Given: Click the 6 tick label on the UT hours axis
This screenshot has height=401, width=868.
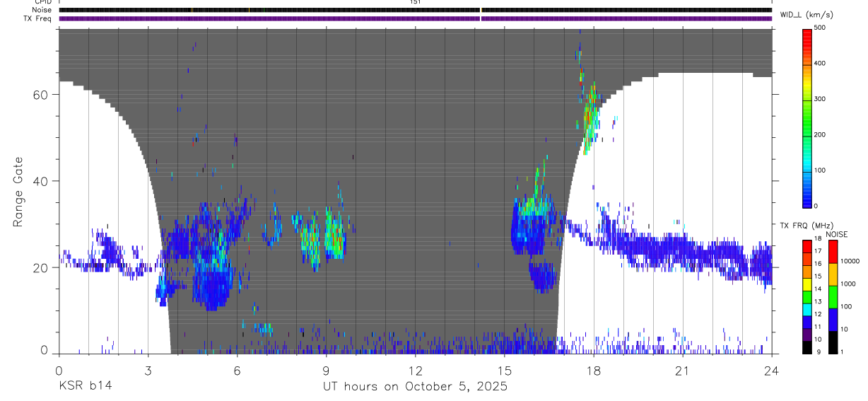Looking at the screenshot, I should coord(237,370).
